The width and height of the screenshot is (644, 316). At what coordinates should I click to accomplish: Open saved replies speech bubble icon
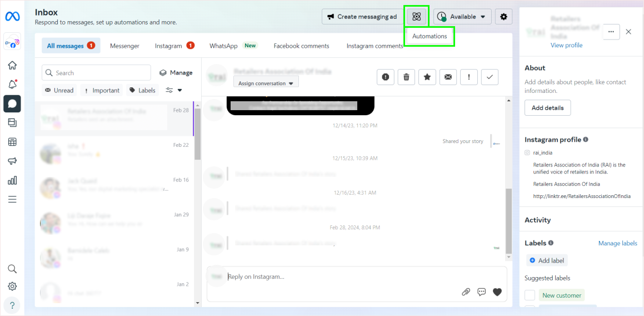point(481,292)
